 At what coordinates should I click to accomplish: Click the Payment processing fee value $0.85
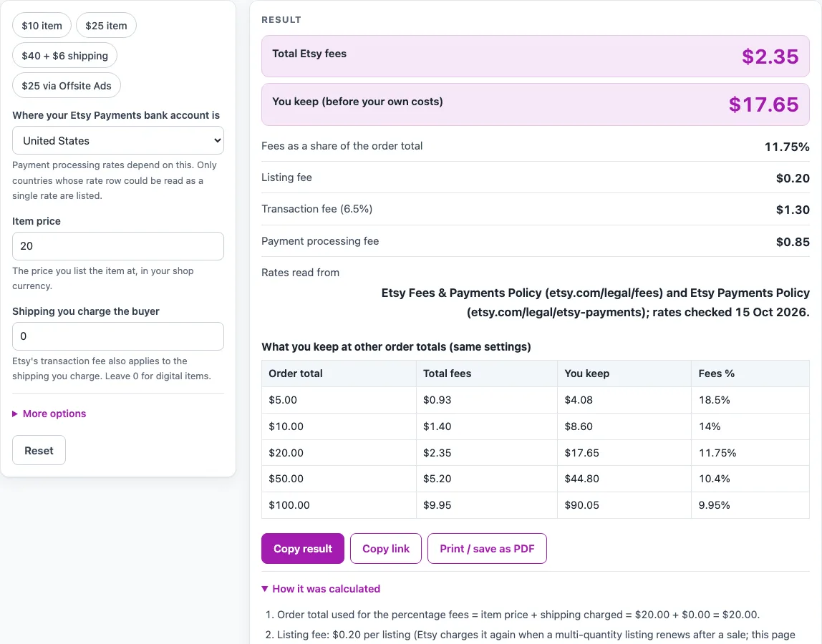pyautogui.click(x=793, y=242)
